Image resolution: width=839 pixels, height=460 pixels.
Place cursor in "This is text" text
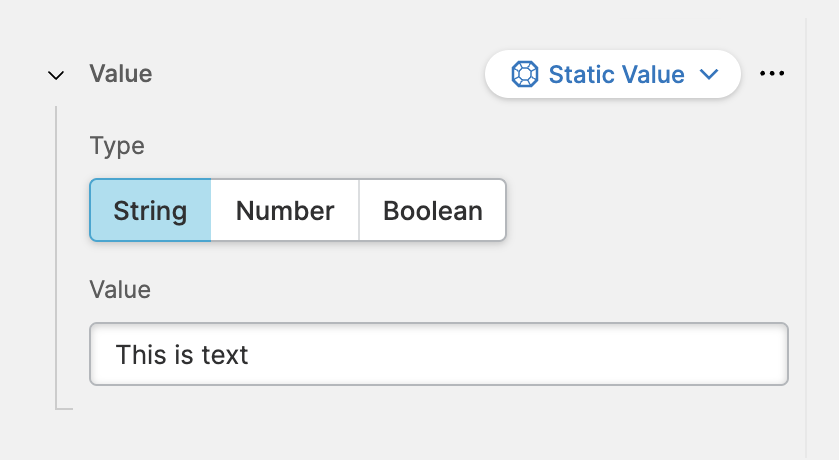tap(182, 354)
